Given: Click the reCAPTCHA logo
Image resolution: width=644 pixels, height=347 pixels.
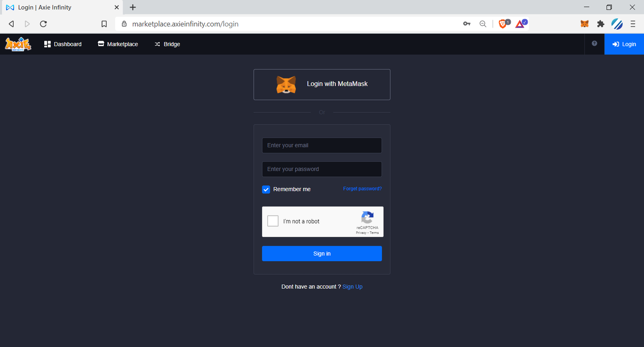Looking at the screenshot, I should pos(368,217).
